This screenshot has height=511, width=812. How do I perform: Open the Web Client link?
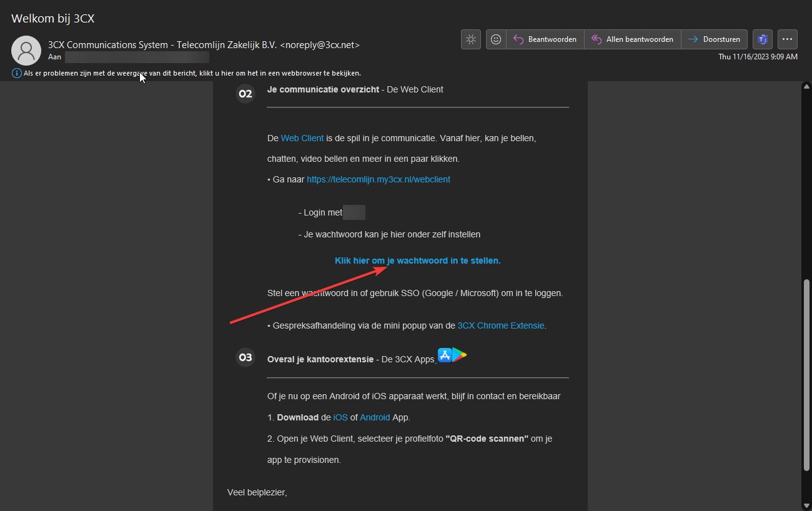[x=302, y=138]
